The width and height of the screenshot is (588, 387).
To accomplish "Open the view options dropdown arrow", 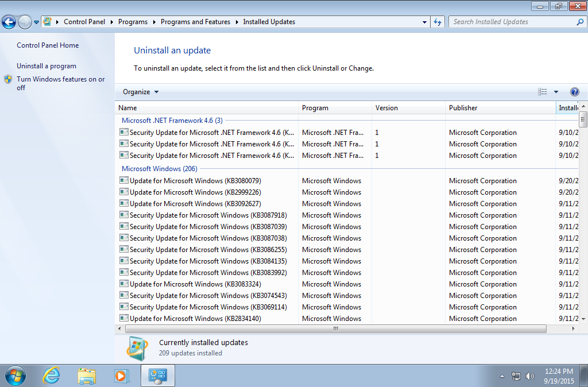I will pyautogui.click(x=556, y=92).
